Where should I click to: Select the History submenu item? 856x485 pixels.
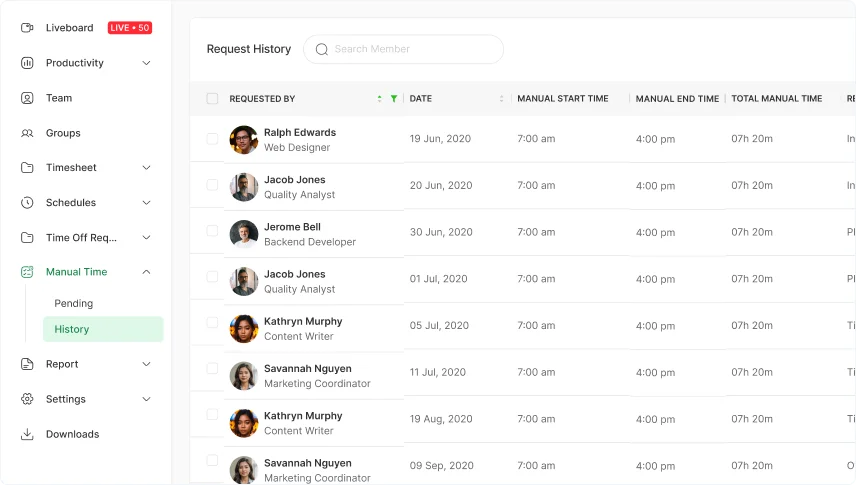click(x=72, y=329)
